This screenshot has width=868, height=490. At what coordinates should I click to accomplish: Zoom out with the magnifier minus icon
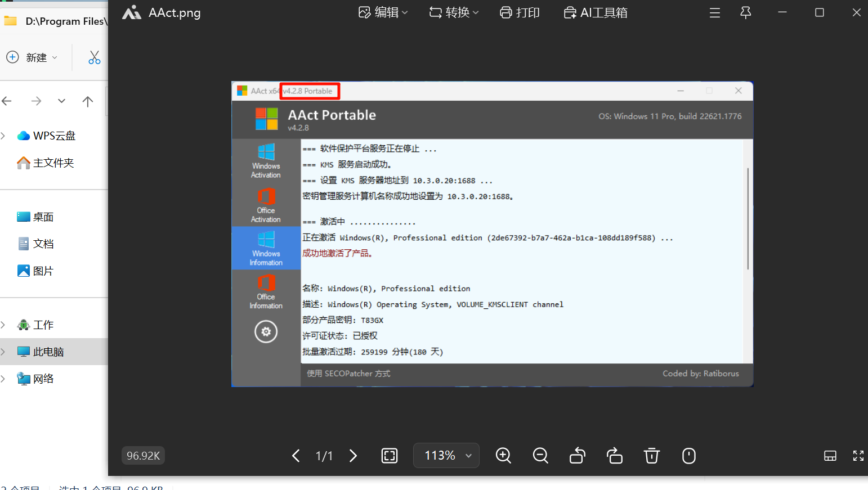540,456
